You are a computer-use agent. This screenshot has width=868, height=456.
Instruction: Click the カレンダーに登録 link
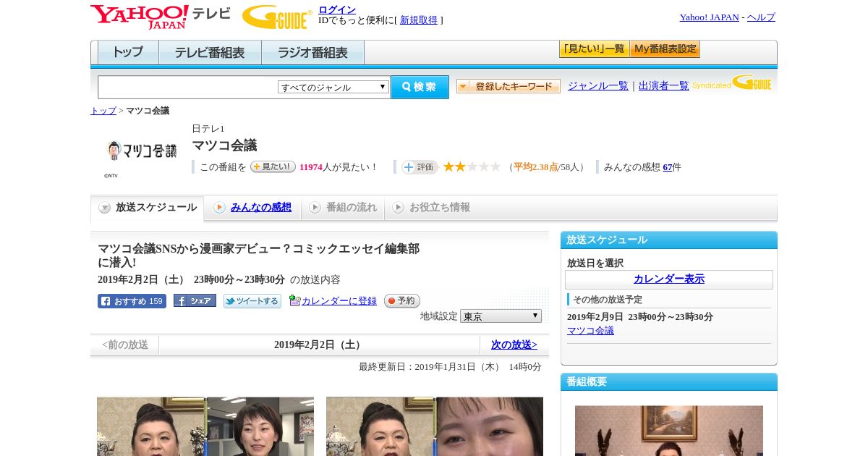pyautogui.click(x=339, y=300)
